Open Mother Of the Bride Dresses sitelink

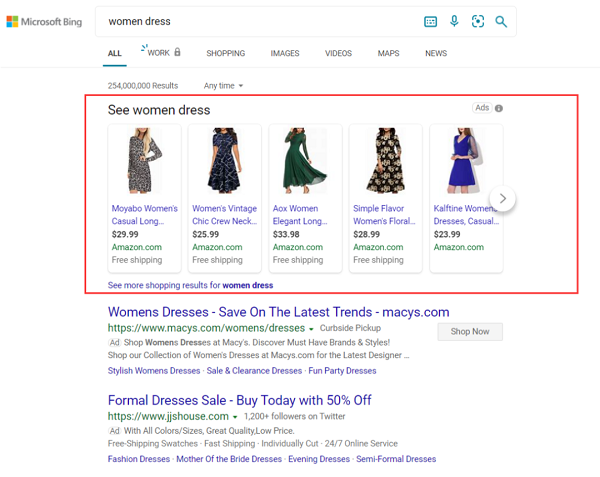tap(229, 459)
